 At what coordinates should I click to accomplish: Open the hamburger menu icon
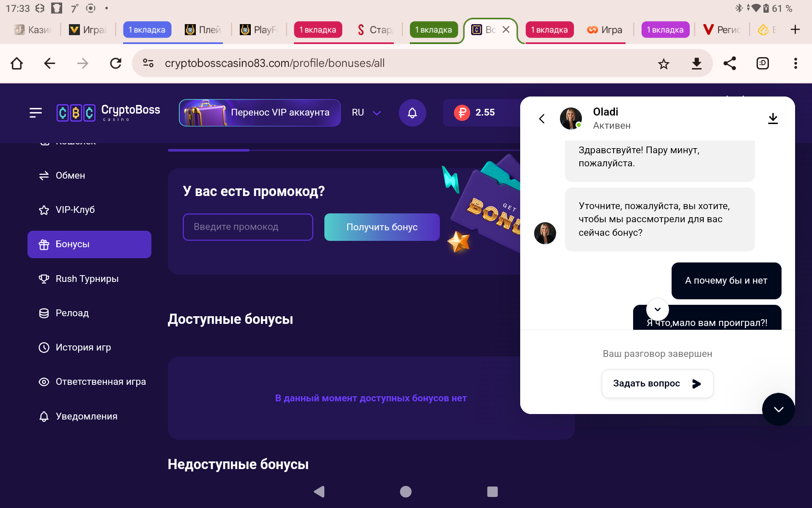coord(36,113)
